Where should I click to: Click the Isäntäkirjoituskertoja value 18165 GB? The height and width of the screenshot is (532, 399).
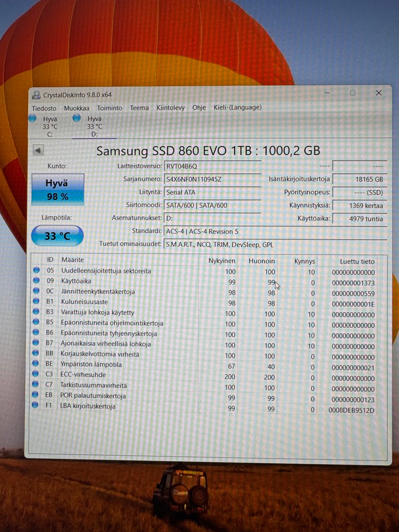coord(360,179)
